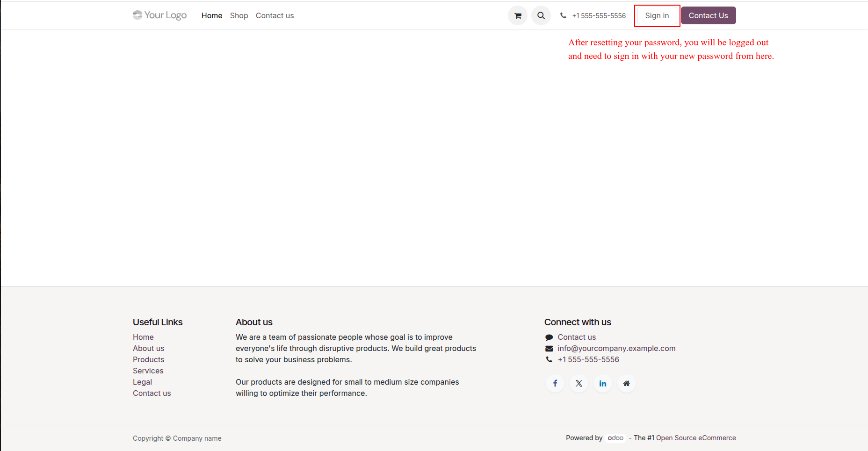Image resolution: width=868 pixels, height=451 pixels.
Task: Open the LinkedIn social icon
Action: coord(603,383)
